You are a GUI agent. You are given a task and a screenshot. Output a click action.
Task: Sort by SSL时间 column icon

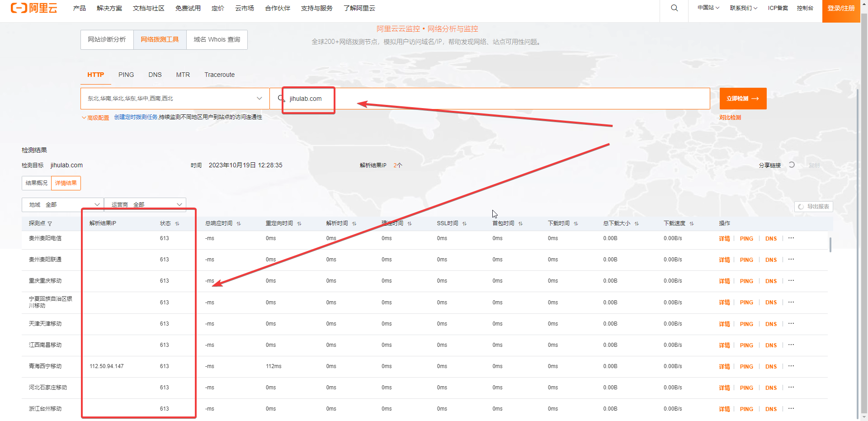[464, 224]
